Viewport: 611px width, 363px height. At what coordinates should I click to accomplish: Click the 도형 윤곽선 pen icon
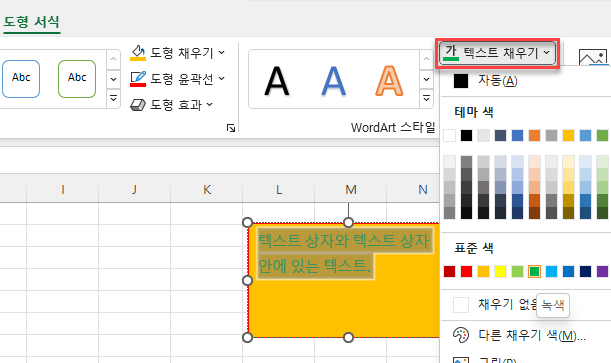138,79
